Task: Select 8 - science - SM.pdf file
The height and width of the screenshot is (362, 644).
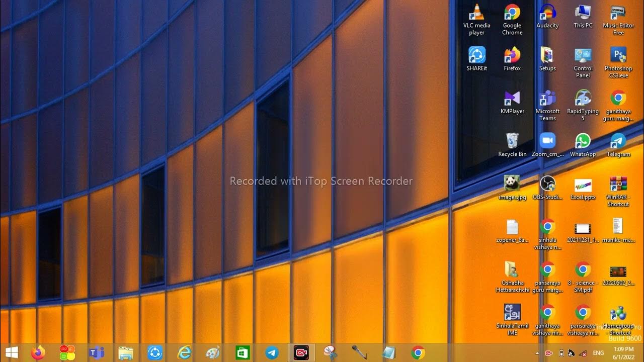Action: 583,277
